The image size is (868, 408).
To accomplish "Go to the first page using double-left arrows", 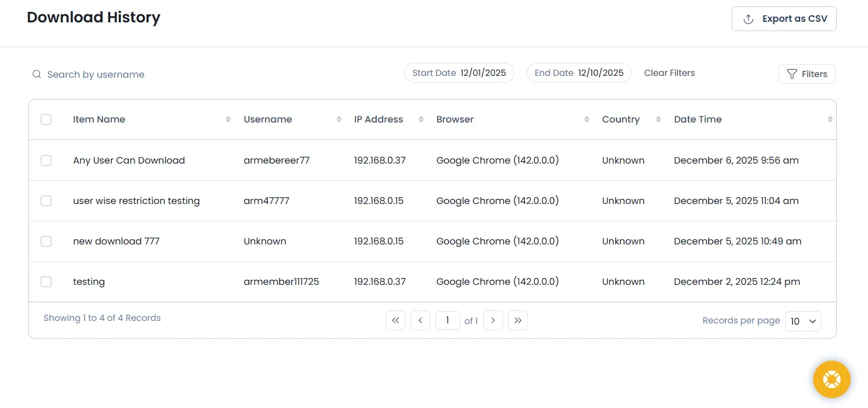I will click(395, 321).
